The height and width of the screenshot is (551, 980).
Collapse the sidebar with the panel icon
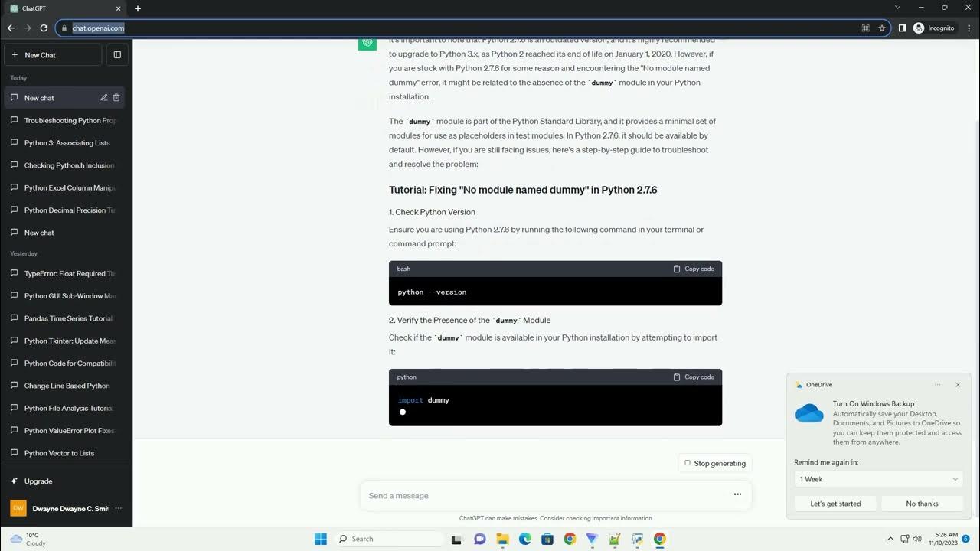coord(117,55)
